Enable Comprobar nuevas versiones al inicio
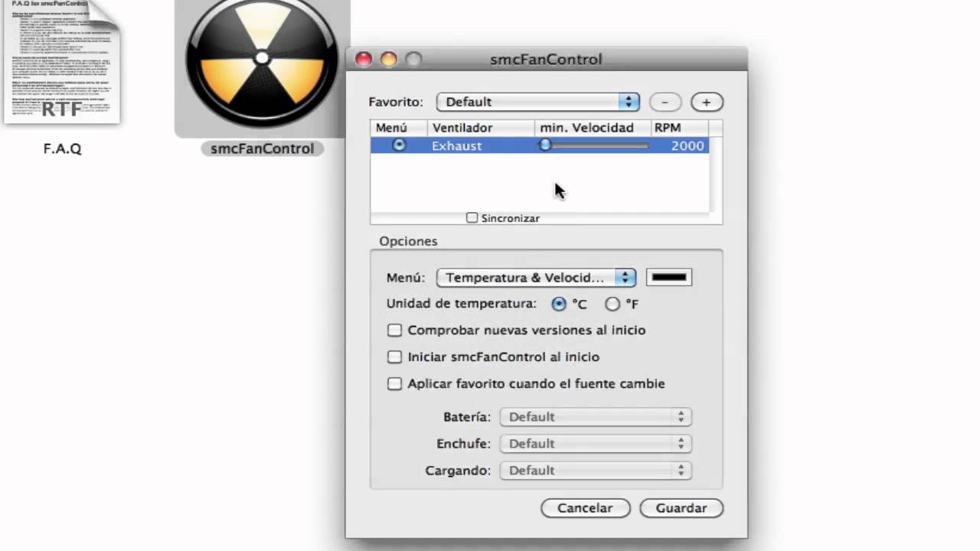Image resolution: width=980 pixels, height=551 pixels. pyautogui.click(x=394, y=331)
